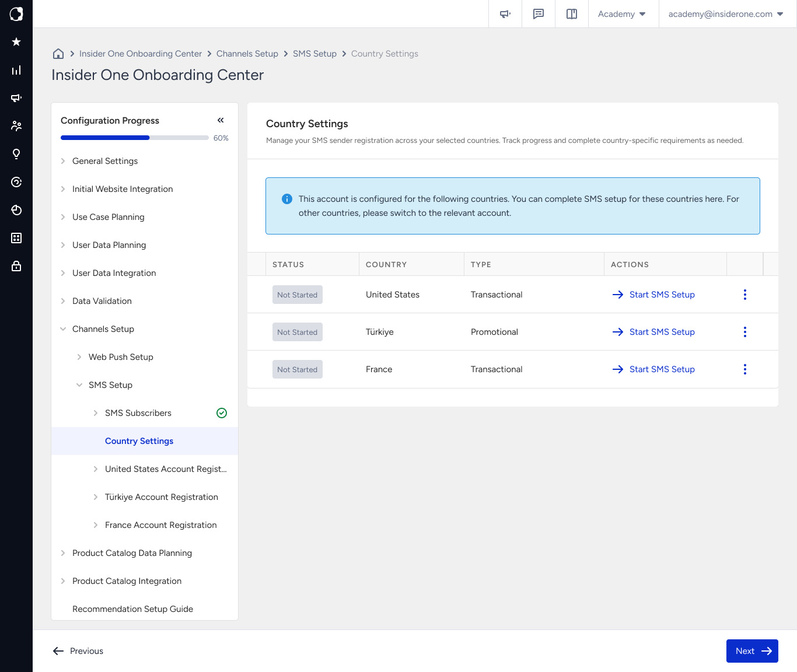The width and height of the screenshot is (797, 672).
Task: Go to home via breadcrumb house icon
Action: pyautogui.click(x=58, y=54)
